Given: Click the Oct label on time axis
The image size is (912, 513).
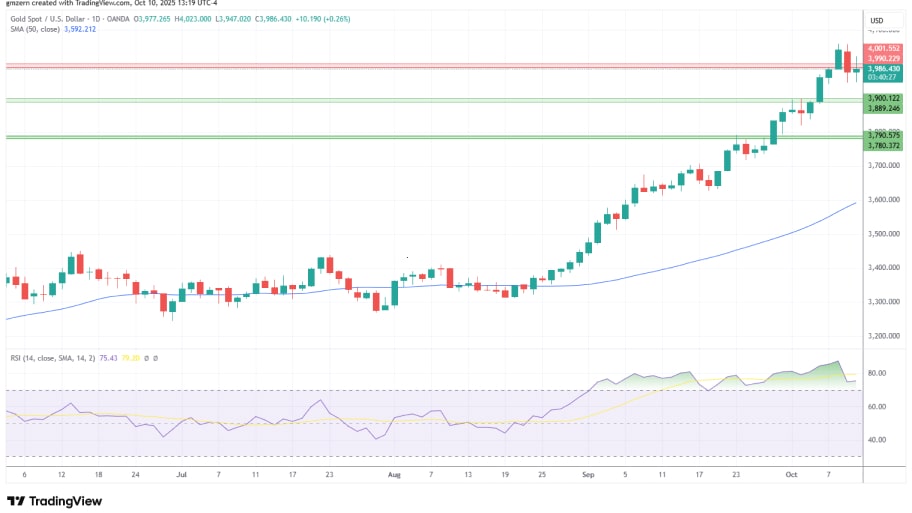Looking at the screenshot, I should coord(792,477).
